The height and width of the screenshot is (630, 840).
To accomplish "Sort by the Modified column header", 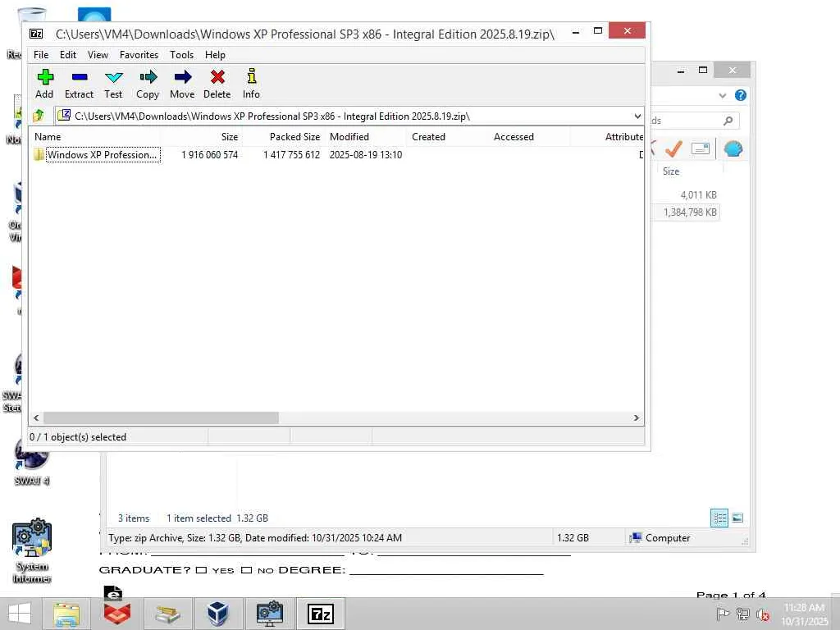I will 365,137.
